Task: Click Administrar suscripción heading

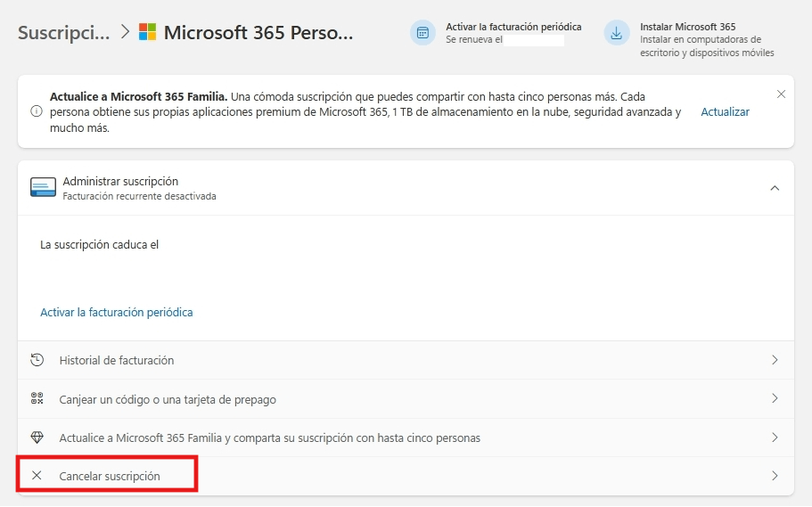Action: pyautogui.click(x=120, y=181)
